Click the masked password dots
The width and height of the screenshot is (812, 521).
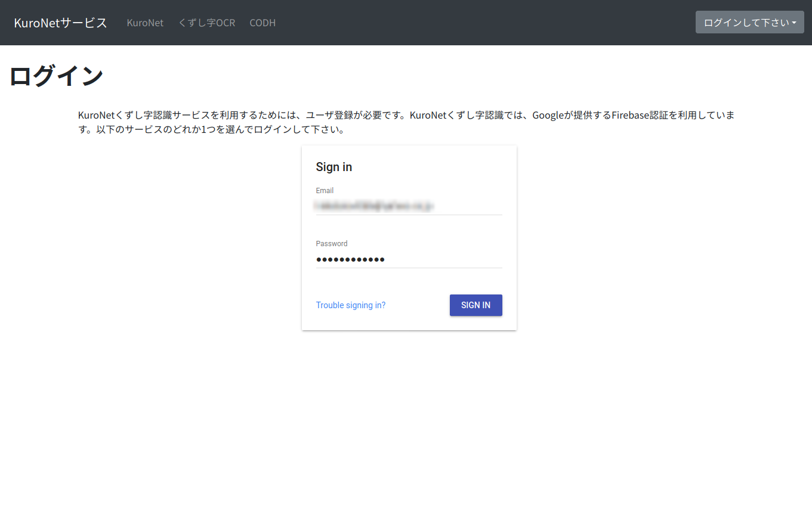[350, 259]
